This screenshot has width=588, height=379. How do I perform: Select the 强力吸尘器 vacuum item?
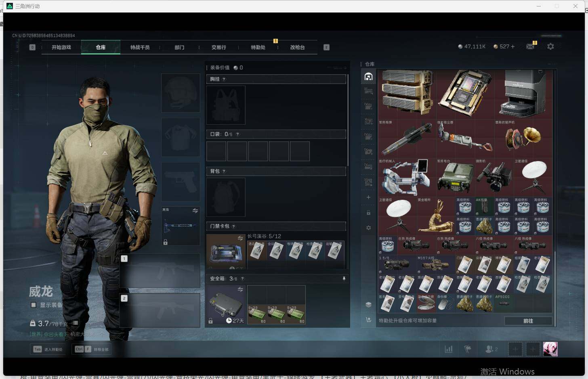click(x=465, y=138)
